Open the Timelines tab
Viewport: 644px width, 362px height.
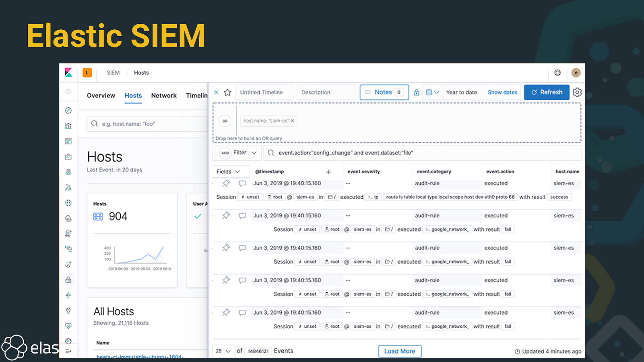197,96
